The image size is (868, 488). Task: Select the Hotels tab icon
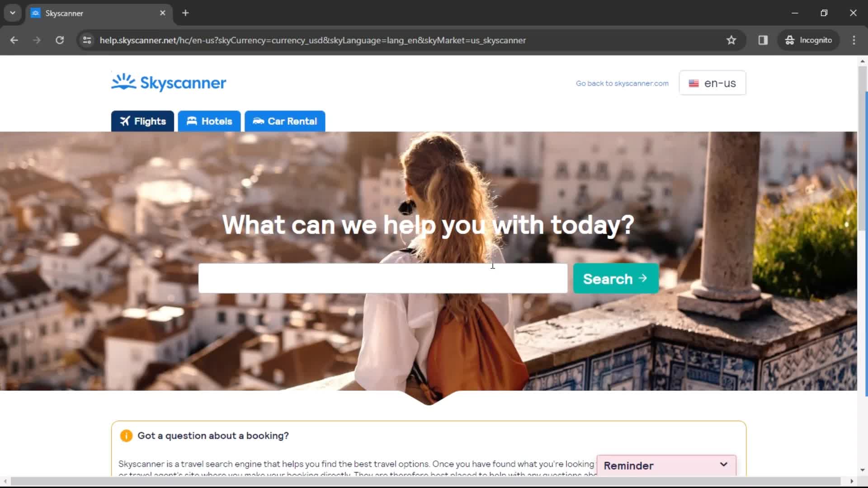click(192, 121)
